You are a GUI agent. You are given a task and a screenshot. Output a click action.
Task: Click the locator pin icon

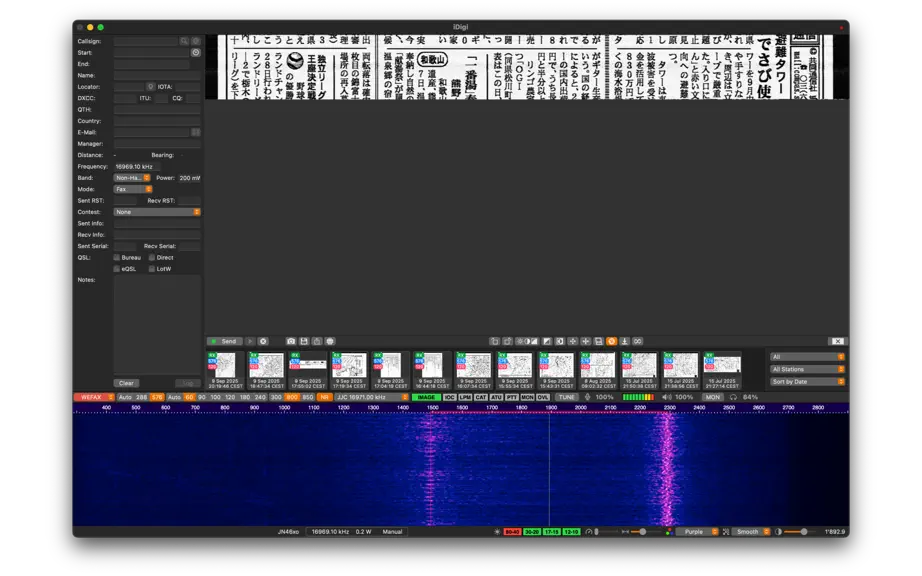pos(151,86)
